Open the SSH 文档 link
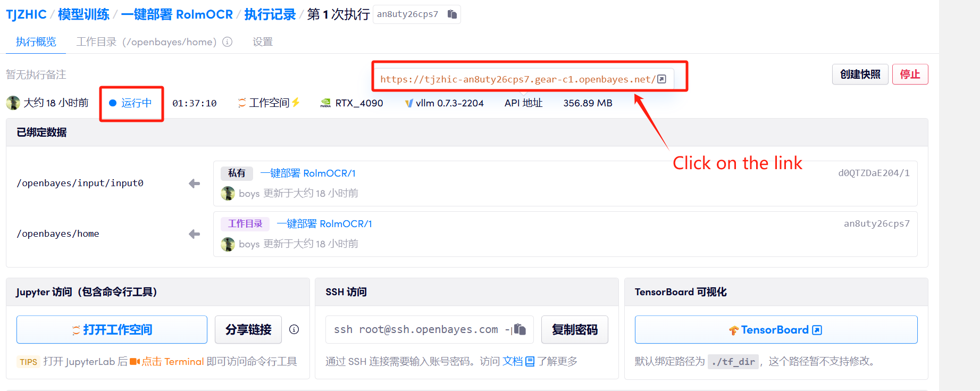 pyautogui.click(x=513, y=362)
